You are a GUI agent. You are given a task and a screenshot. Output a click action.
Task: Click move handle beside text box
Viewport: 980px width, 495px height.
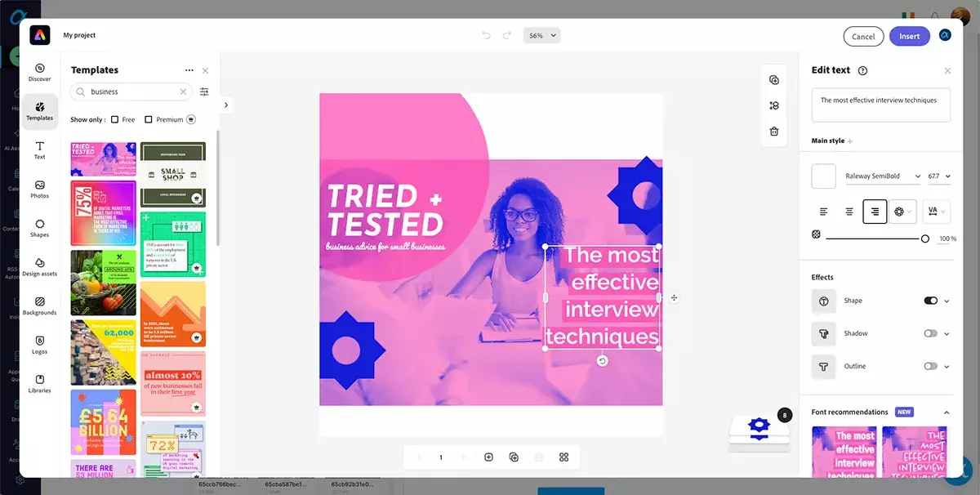[x=674, y=298]
